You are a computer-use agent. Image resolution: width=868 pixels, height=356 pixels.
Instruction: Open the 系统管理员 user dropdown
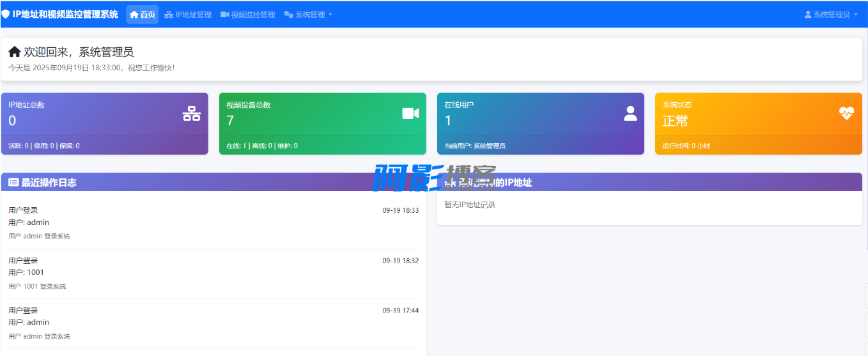831,15
